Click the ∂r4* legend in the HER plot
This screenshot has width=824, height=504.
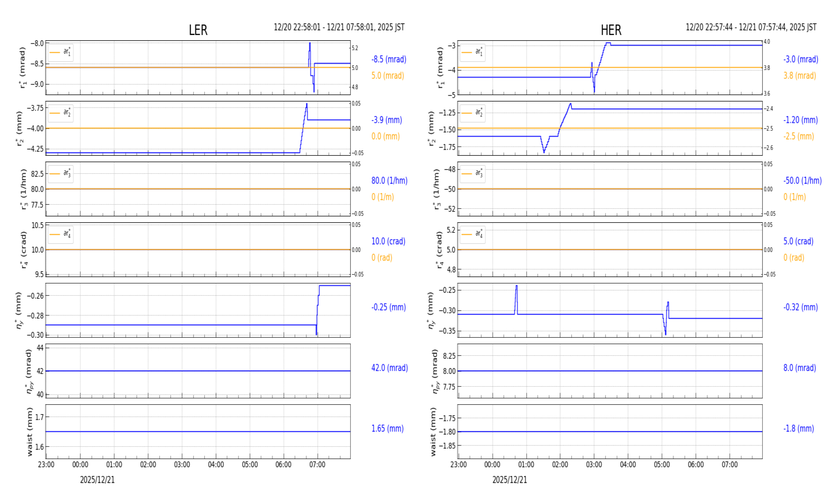[x=473, y=235]
